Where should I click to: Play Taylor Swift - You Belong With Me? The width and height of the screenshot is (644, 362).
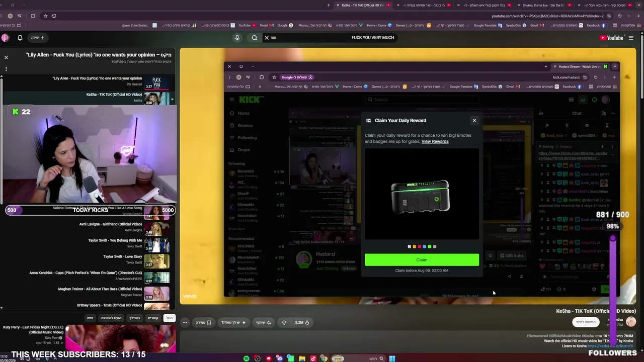click(90, 244)
